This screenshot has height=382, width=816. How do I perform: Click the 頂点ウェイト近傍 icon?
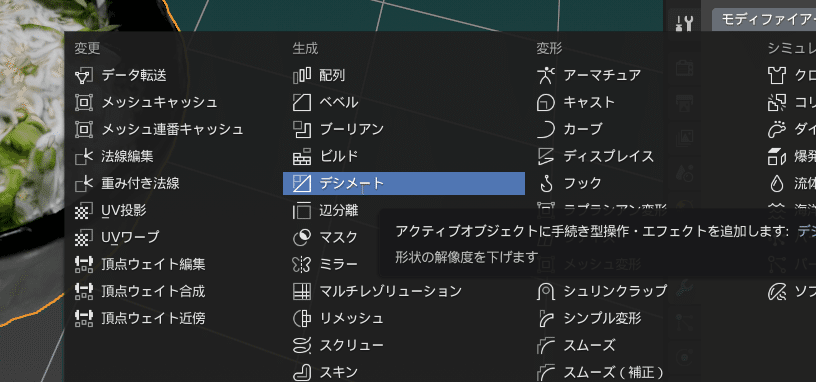tap(83, 318)
